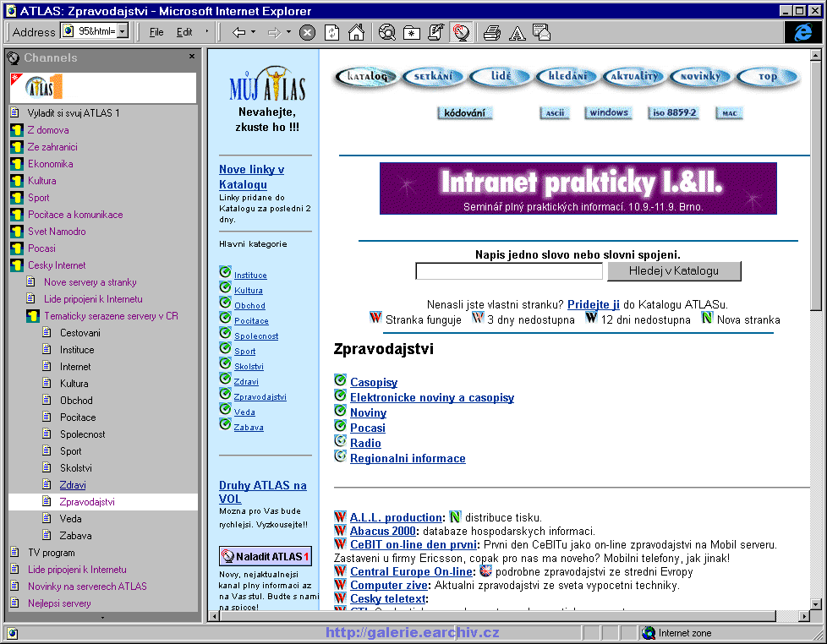Click the ATLAS 1 channel logo
827x644 pixels.
coord(44,88)
